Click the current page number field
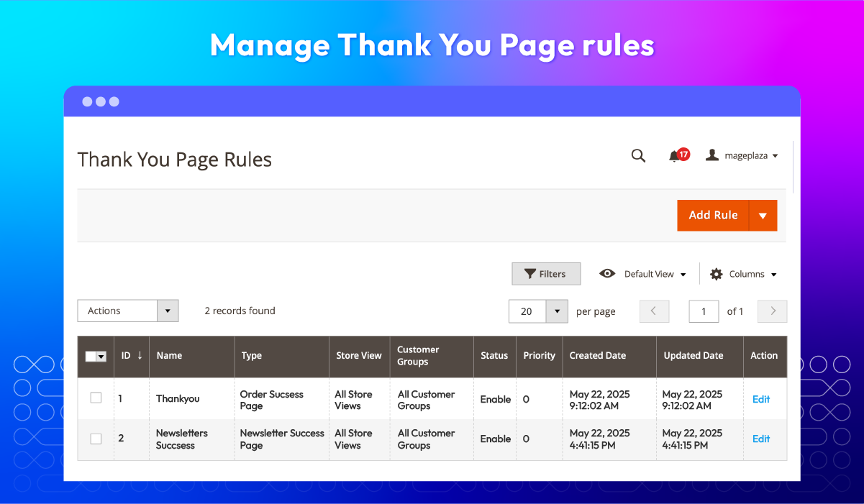 pos(704,311)
